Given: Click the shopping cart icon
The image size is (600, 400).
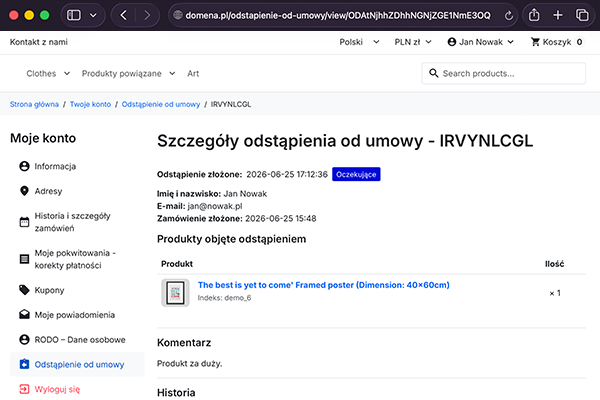Looking at the screenshot, I should (535, 42).
